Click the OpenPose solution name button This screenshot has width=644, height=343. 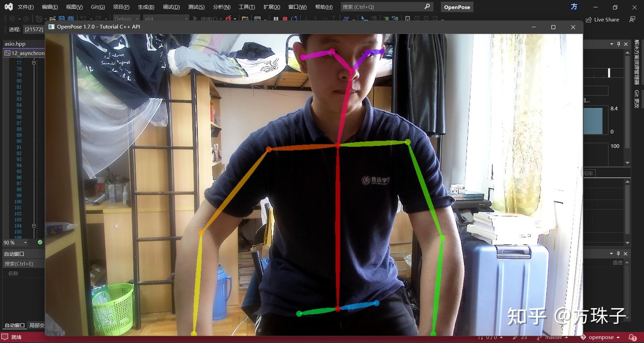pyautogui.click(x=457, y=7)
